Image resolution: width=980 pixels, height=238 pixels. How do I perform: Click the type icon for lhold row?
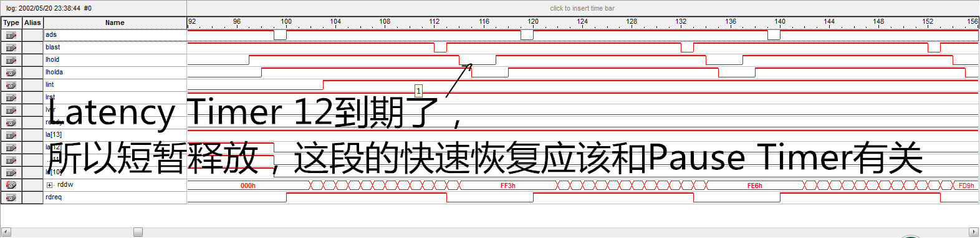coord(11,60)
